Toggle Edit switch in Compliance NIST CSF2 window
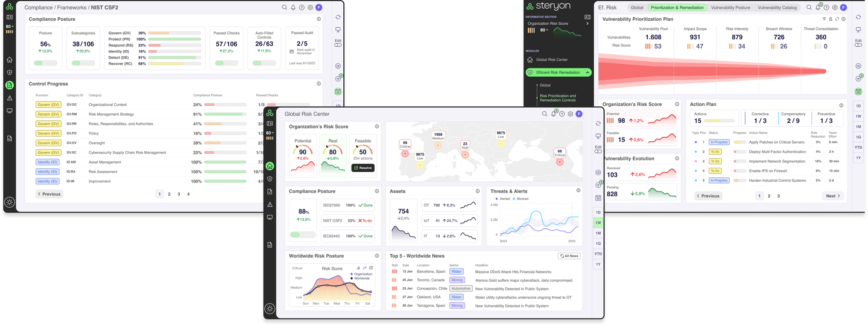 338,45
